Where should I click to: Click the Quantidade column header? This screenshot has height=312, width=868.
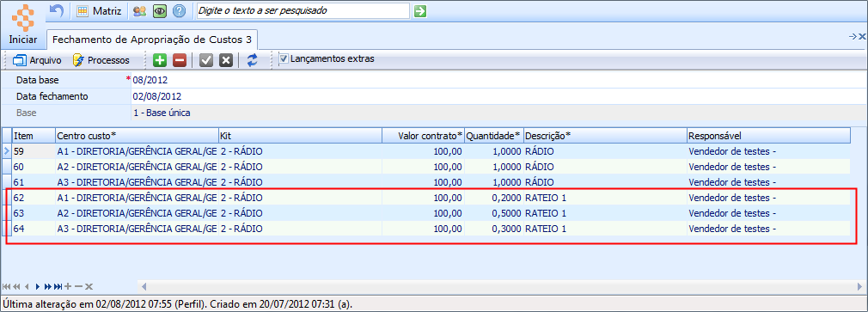tap(494, 136)
